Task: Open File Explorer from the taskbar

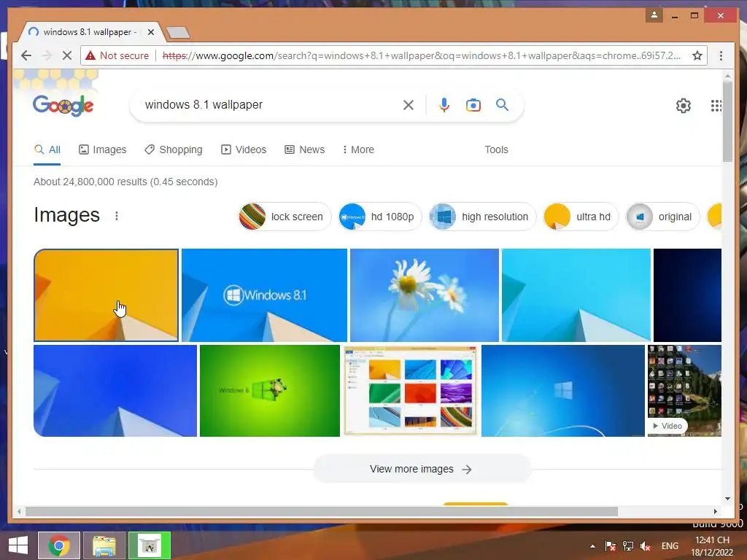Action: click(x=104, y=545)
